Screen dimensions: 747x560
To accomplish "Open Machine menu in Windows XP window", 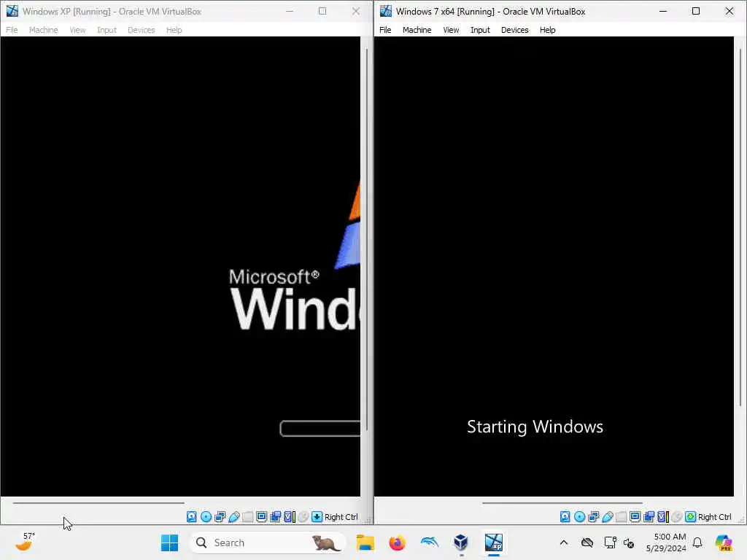I will click(x=43, y=30).
